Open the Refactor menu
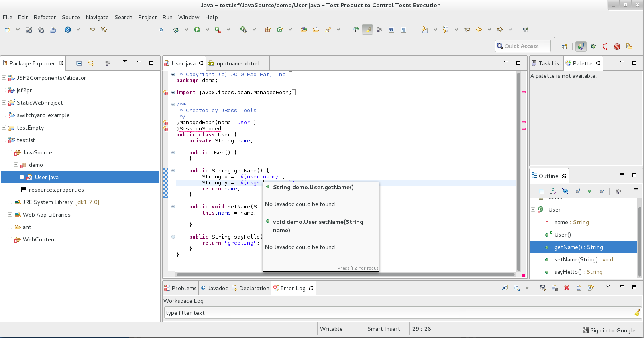This screenshot has width=644, height=338. pos(45,17)
